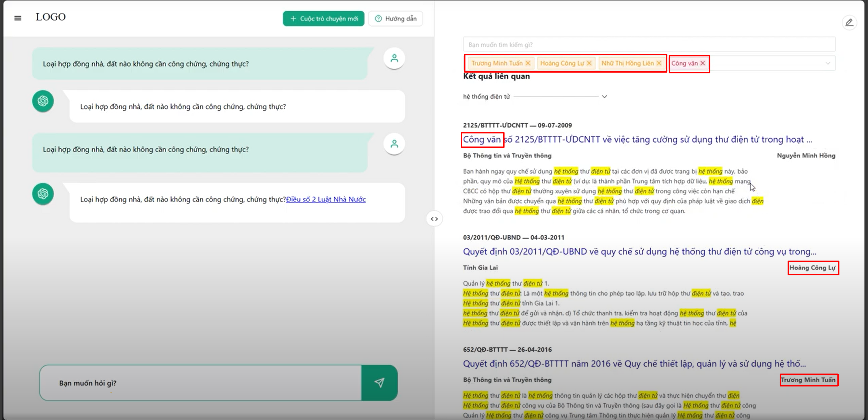This screenshot has width=868, height=420.
Task: Click the first user avatar icon
Action: (x=394, y=58)
